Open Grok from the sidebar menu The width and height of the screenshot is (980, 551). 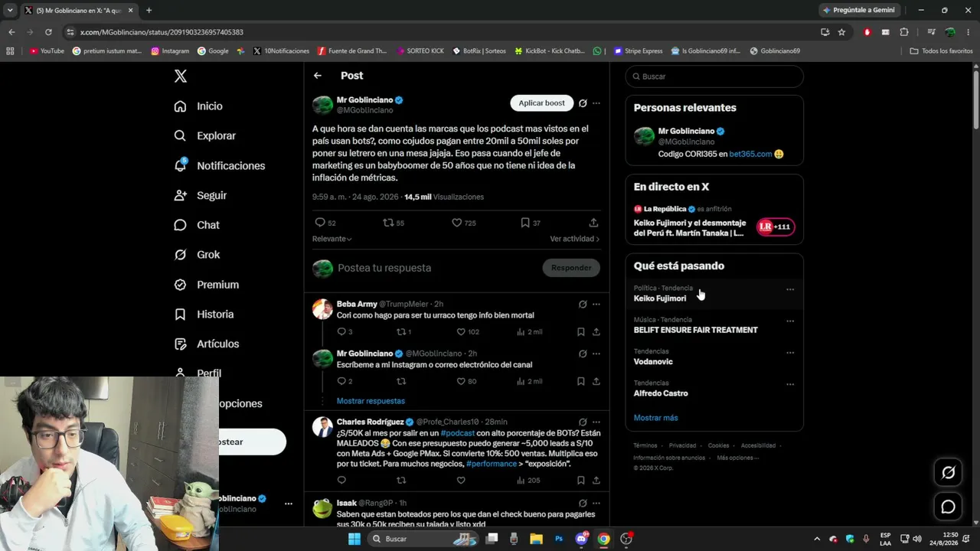pos(197,255)
